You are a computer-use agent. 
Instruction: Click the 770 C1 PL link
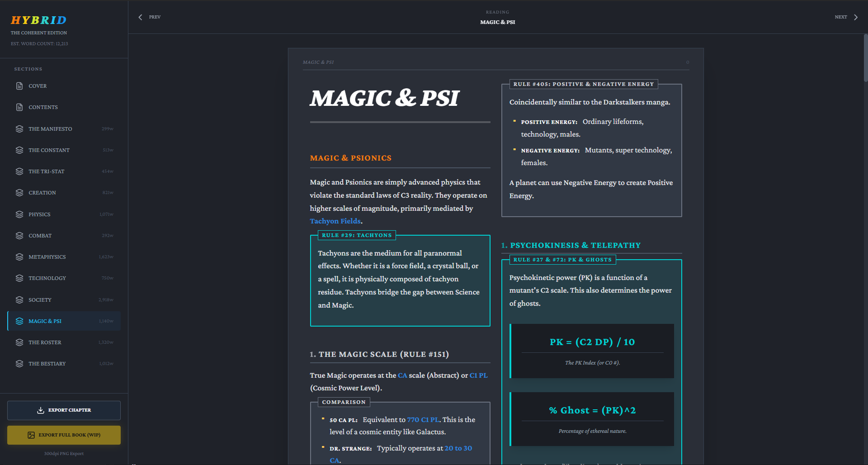[423, 420]
